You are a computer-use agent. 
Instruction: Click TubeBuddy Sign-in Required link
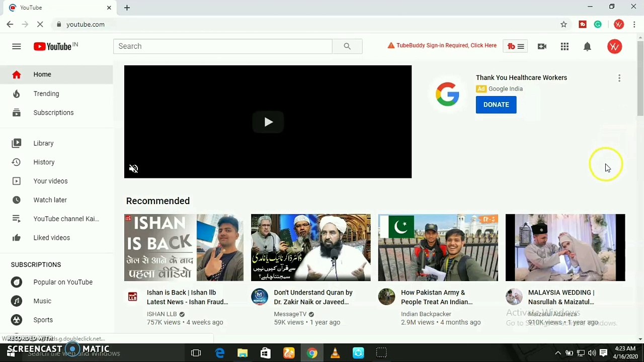pyautogui.click(x=442, y=45)
